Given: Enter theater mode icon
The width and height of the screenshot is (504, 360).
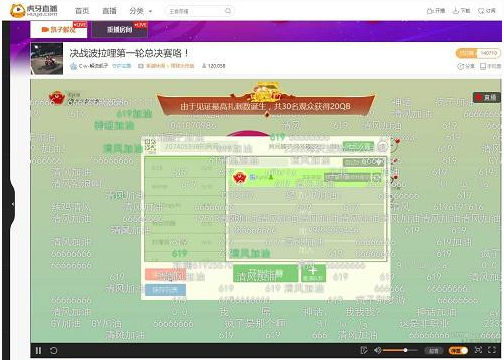Looking at the screenshot, I should click(x=478, y=350).
